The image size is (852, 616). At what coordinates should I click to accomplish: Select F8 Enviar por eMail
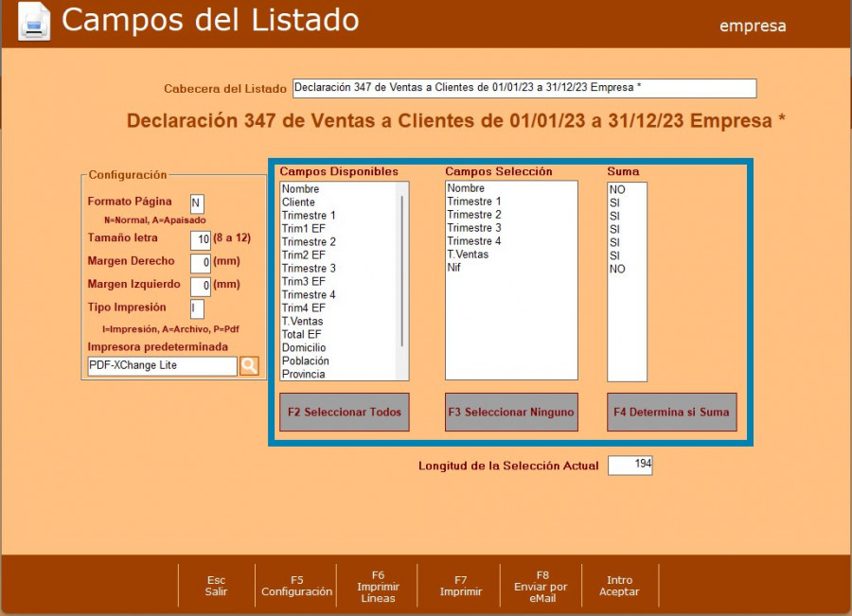click(x=542, y=586)
